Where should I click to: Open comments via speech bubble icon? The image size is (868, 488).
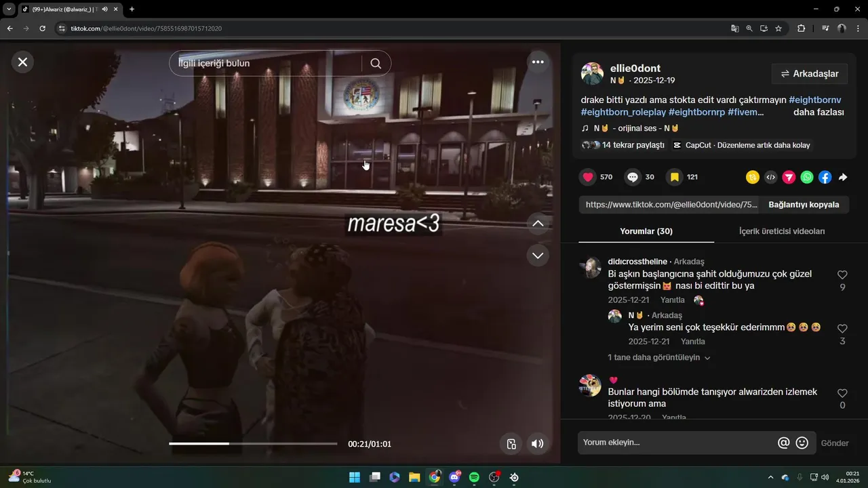pos(633,177)
